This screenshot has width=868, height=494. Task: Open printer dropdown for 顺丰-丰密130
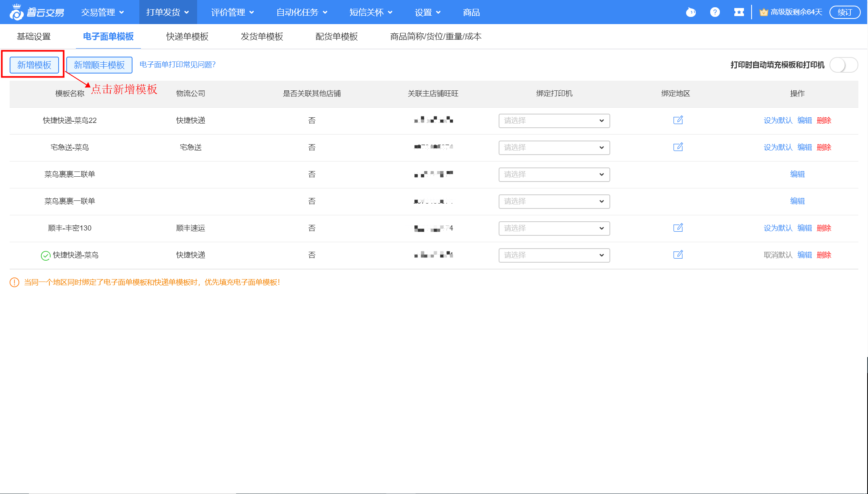coord(554,228)
